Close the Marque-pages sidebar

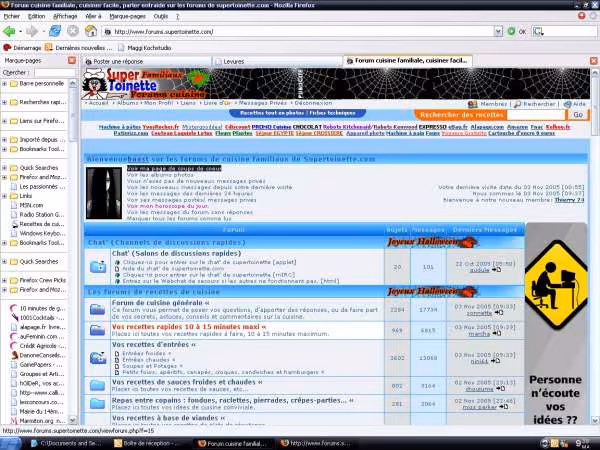pyautogui.click(x=72, y=60)
